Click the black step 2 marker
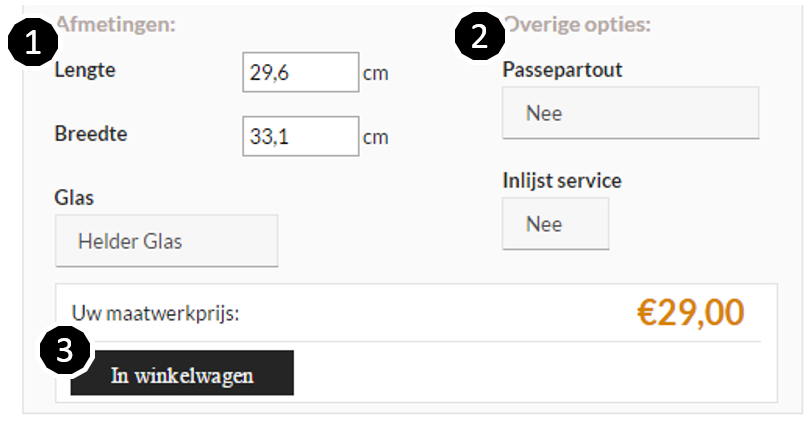The height and width of the screenshot is (422, 811). pyautogui.click(x=479, y=36)
